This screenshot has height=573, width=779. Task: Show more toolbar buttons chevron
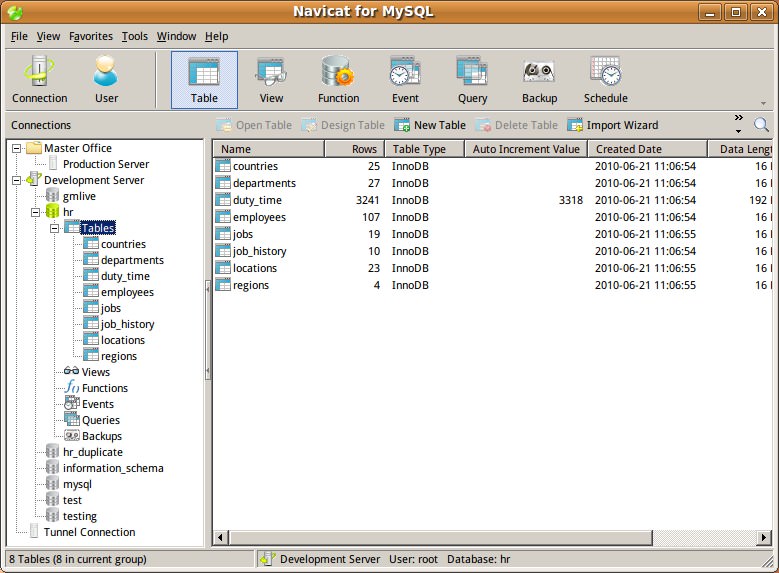[738, 118]
